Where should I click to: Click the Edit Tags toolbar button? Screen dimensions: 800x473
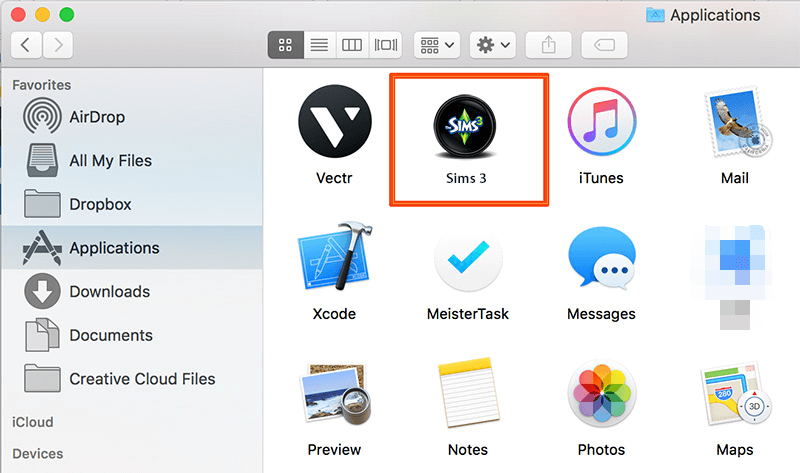(604, 45)
